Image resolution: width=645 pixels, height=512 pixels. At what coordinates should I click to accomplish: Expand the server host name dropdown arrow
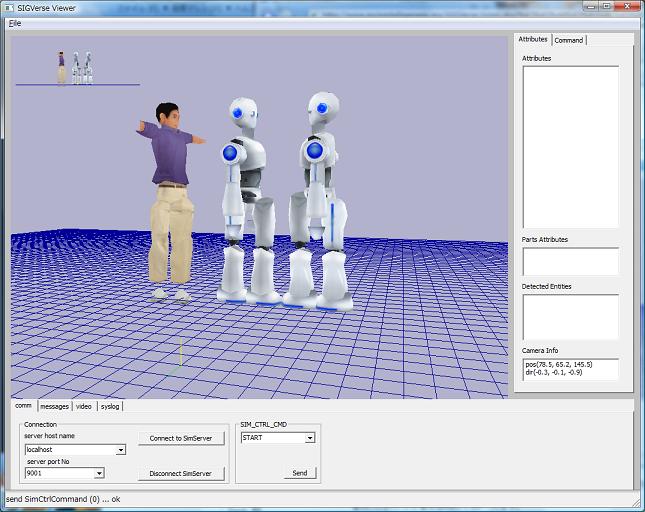pos(121,450)
